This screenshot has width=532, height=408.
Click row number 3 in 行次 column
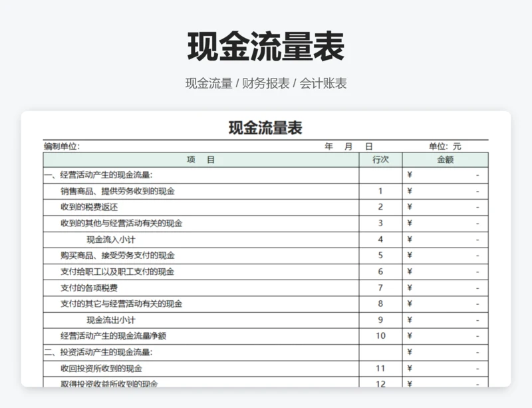(380, 224)
